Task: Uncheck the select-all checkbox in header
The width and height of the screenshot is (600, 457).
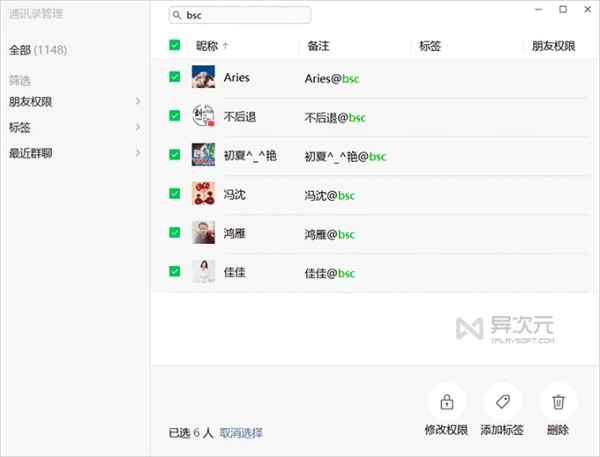Action: tap(174, 45)
